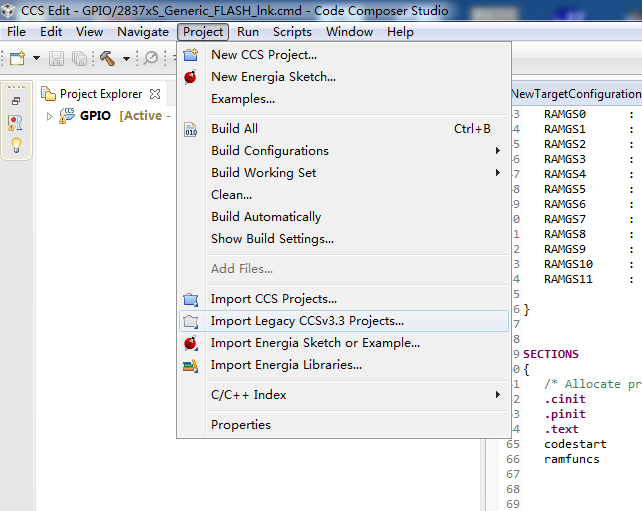Open the Run menu
This screenshot has width=642, height=511.
point(248,32)
